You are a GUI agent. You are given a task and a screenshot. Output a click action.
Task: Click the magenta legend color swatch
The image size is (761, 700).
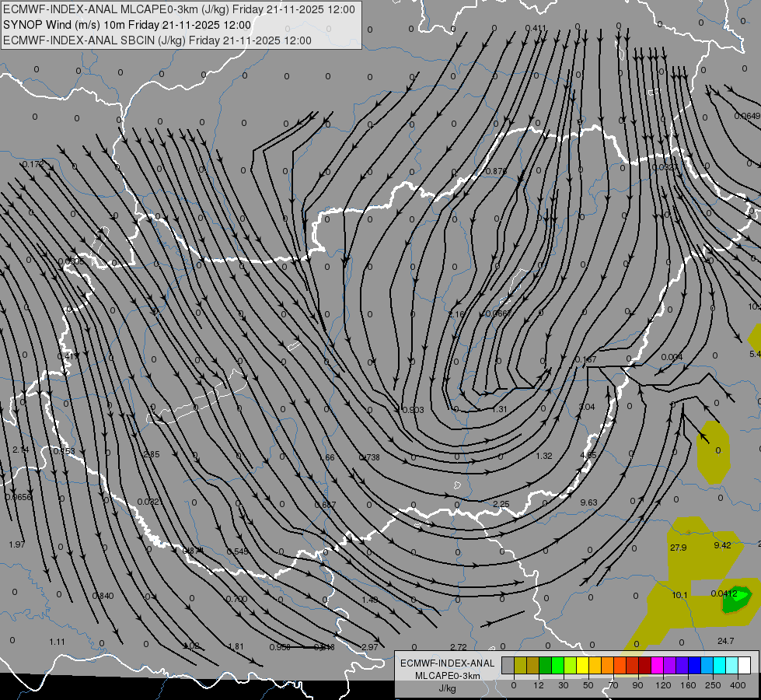point(657,665)
